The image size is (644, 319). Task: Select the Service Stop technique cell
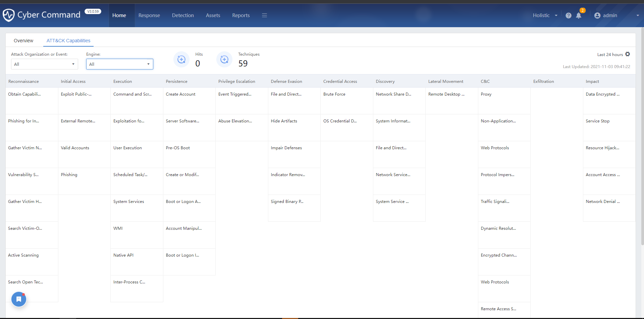[x=609, y=127]
